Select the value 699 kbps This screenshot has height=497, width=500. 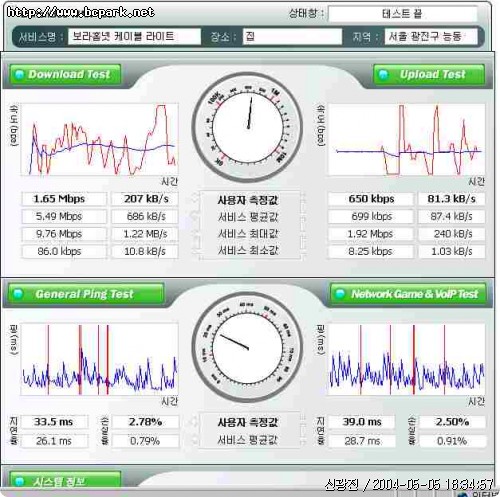pos(371,216)
